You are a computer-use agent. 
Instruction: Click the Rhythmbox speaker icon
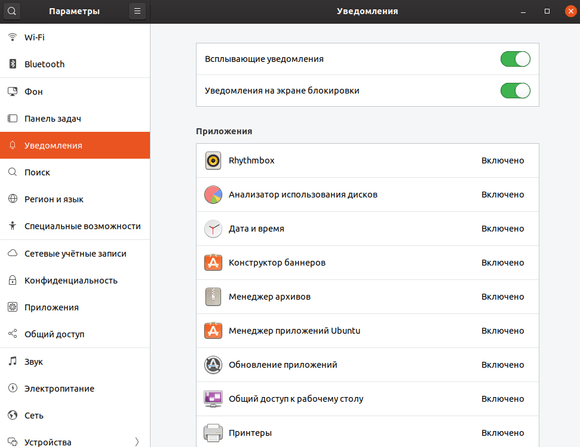click(x=213, y=161)
